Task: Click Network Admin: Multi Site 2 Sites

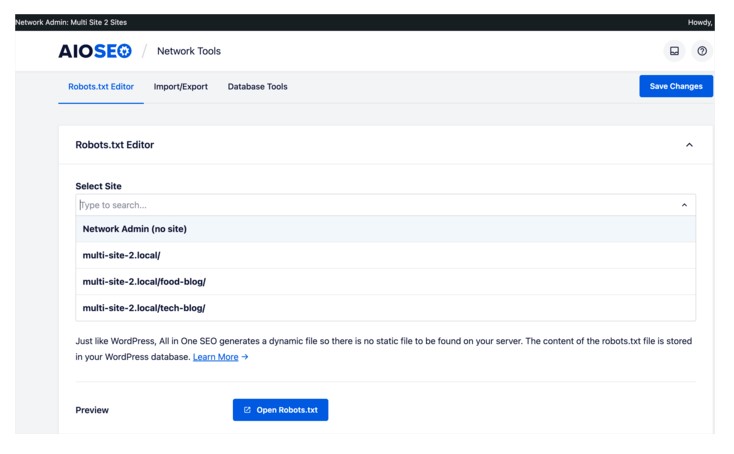Action: pos(71,22)
